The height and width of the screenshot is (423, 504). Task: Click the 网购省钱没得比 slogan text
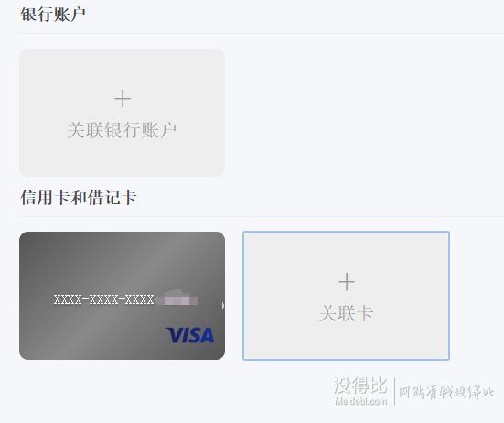446,393
